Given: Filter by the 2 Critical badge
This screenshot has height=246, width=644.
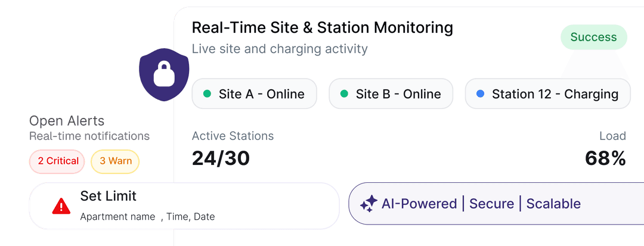Looking at the screenshot, I should tap(57, 161).
